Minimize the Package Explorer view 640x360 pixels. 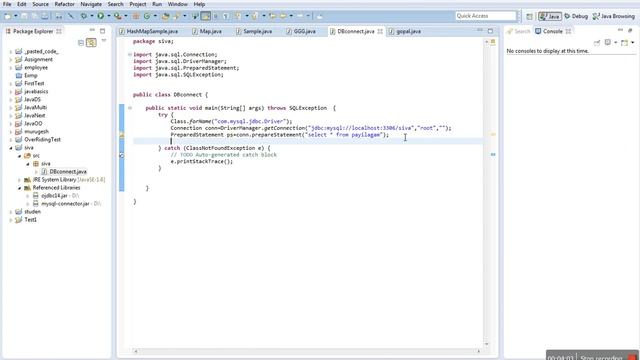point(92,31)
